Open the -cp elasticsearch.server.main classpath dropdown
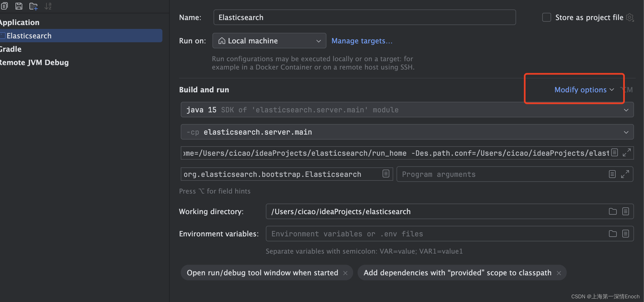 (407, 132)
